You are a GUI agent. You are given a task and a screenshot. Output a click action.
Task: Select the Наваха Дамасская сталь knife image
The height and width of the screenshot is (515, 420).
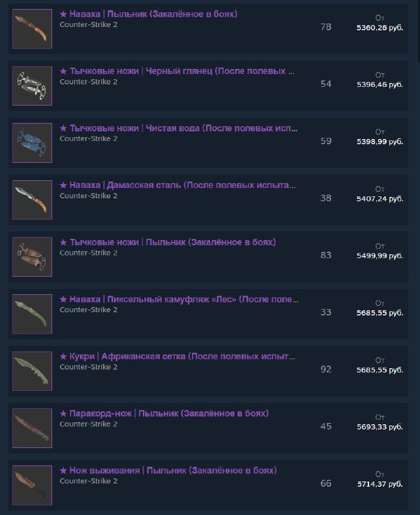[x=32, y=200]
